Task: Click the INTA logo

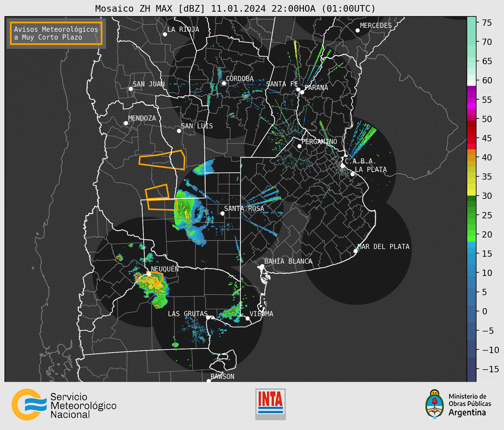Action: 270,404
